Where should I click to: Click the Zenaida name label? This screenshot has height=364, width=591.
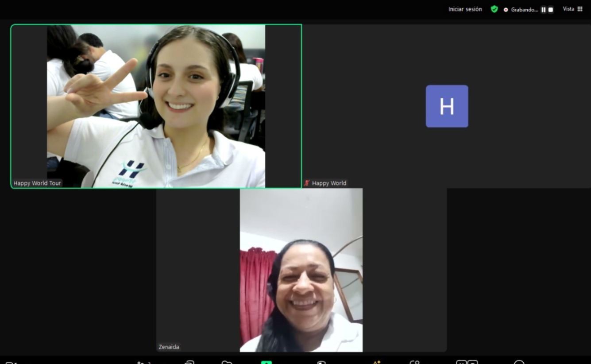point(169,347)
